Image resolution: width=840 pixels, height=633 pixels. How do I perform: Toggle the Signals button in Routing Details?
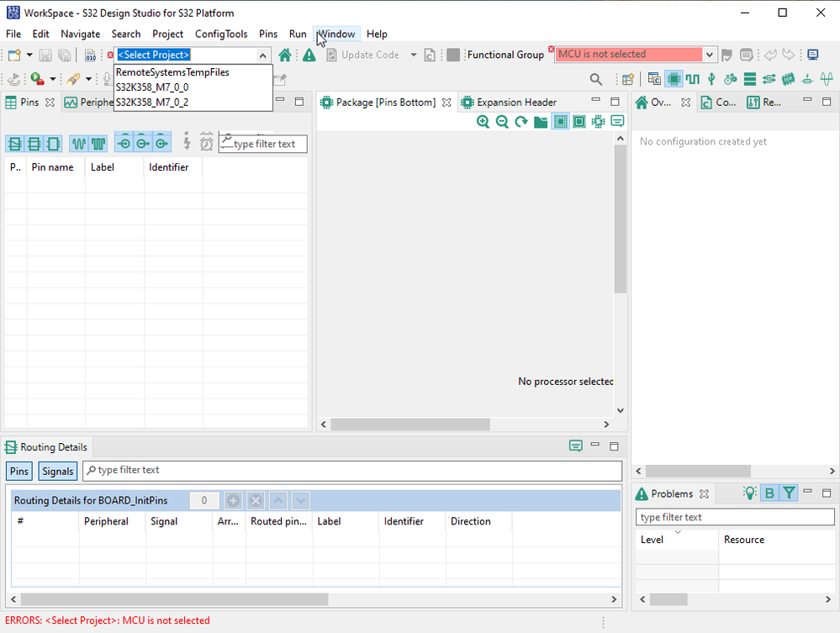point(58,472)
